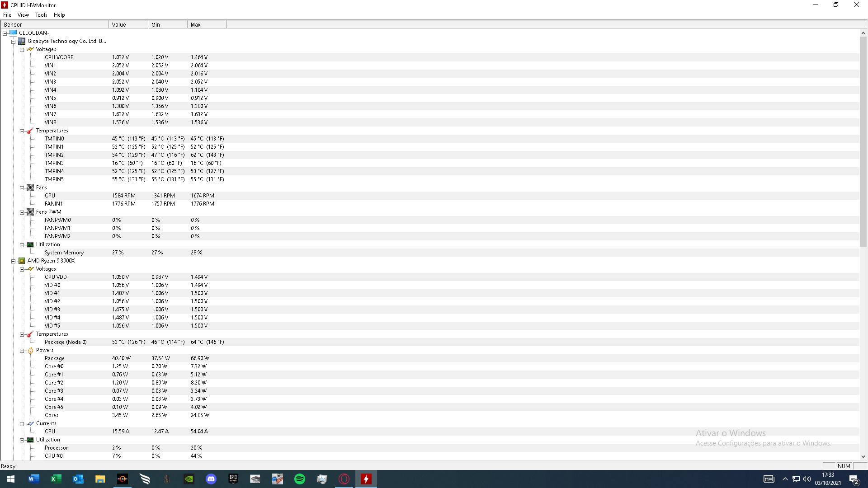Viewport: 868px width, 488px height.
Task: Collapse the Gigabyte Utilization group
Action: click(x=22, y=245)
